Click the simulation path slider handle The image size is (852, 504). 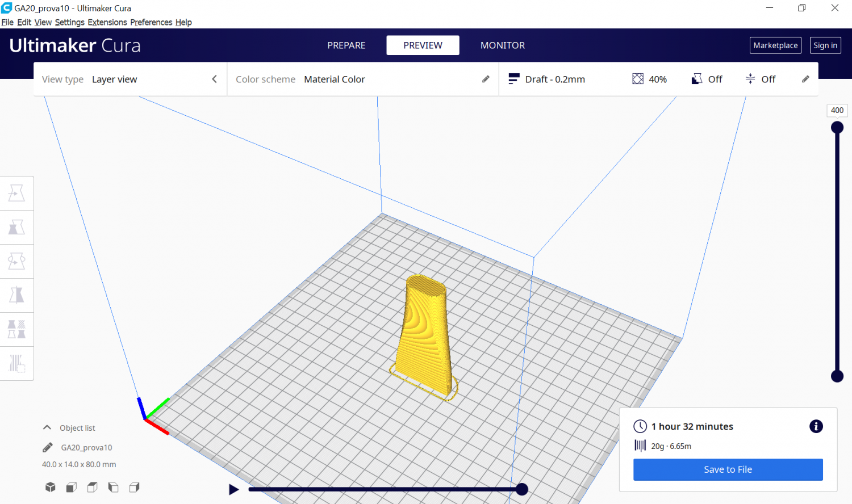(x=522, y=489)
